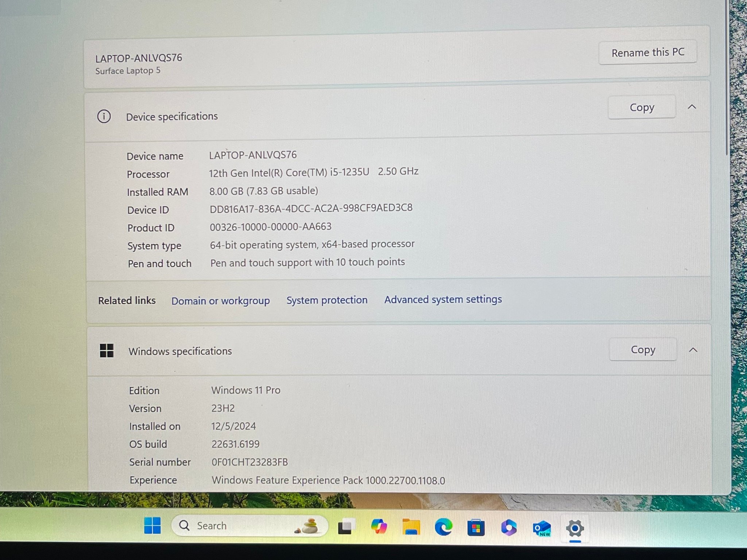Open Task View from the taskbar

346,526
